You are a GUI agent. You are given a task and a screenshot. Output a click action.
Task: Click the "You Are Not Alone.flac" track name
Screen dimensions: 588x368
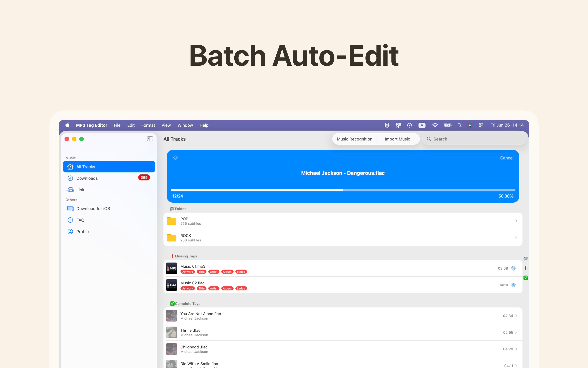[200, 314]
